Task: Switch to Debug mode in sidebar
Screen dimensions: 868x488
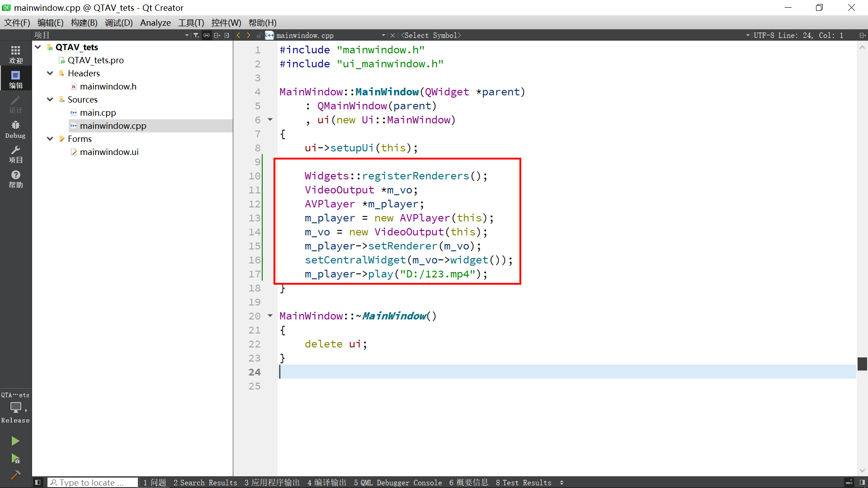Action: pyautogui.click(x=16, y=129)
